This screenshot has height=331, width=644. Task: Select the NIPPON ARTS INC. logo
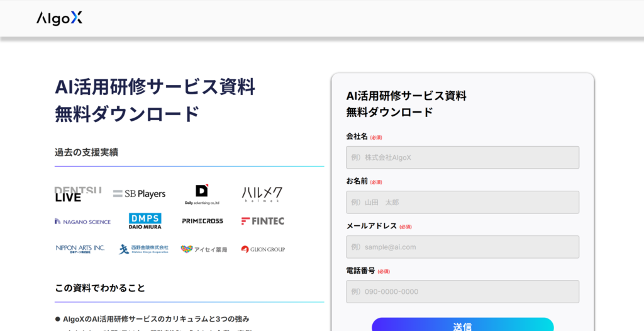(80, 249)
